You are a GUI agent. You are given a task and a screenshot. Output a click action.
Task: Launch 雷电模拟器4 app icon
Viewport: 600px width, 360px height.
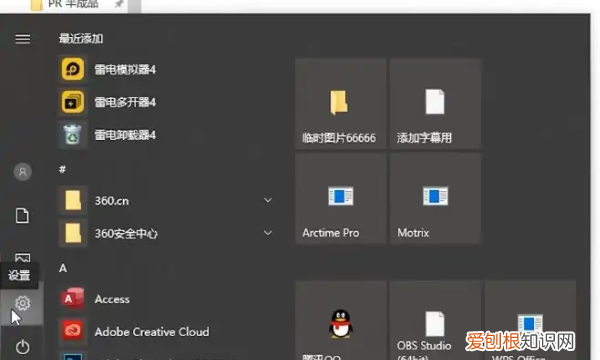coord(73,69)
